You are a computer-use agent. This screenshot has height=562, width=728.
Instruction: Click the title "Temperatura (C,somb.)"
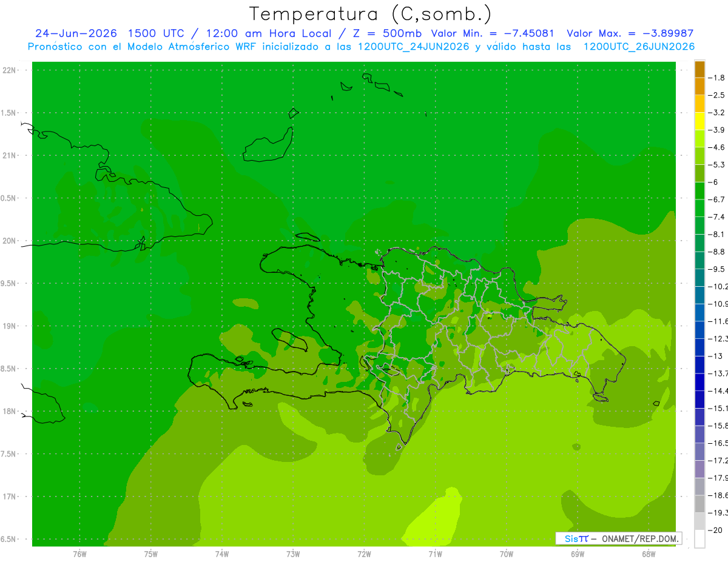(x=371, y=15)
